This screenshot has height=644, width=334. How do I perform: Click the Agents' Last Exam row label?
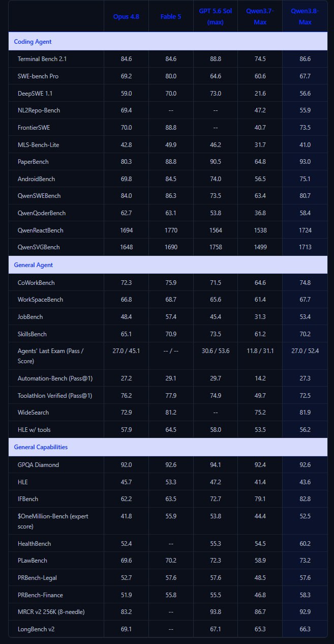pos(50,356)
